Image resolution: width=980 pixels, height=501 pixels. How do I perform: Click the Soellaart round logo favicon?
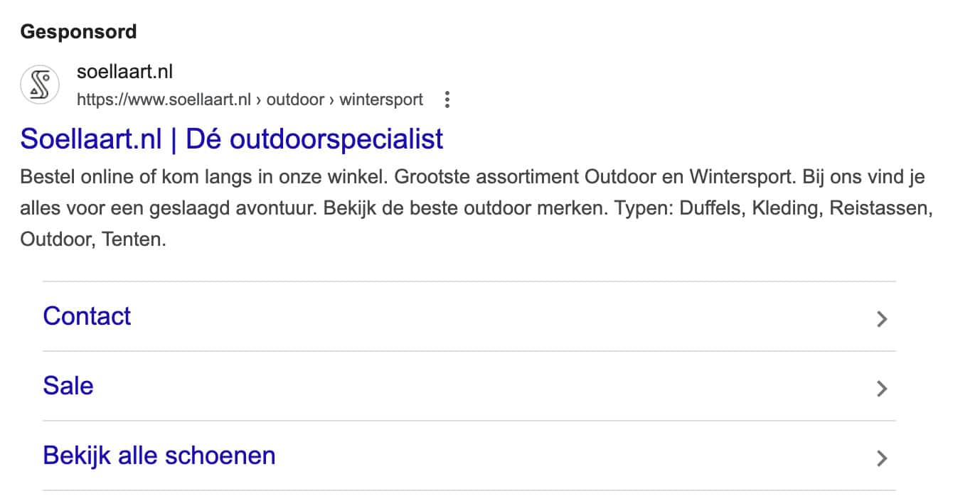click(40, 85)
